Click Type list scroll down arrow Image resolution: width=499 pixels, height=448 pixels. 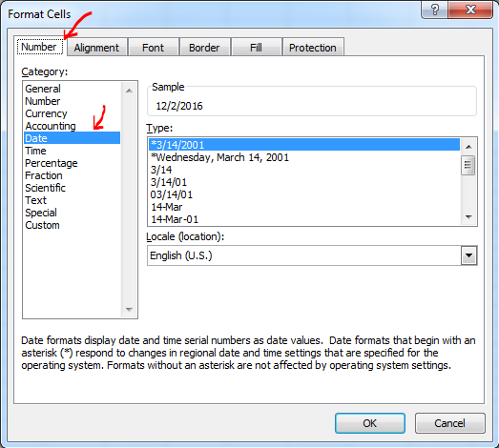click(468, 217)
